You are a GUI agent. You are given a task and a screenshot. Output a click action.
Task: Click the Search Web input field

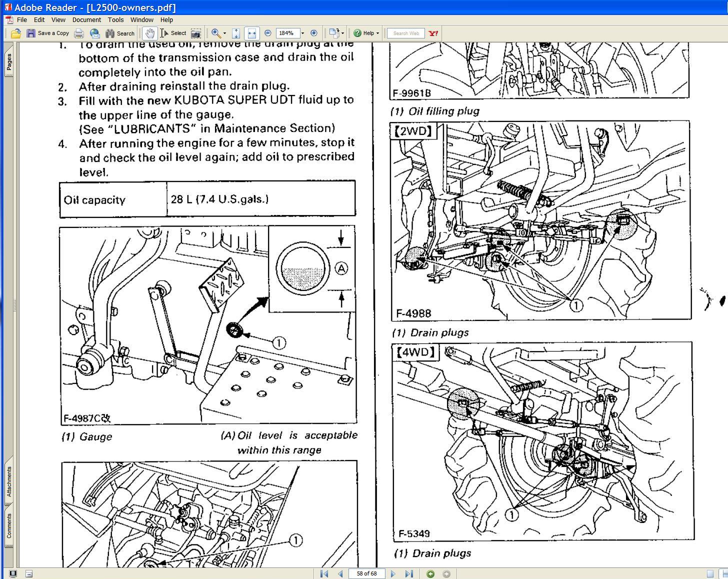pos(406,33)
